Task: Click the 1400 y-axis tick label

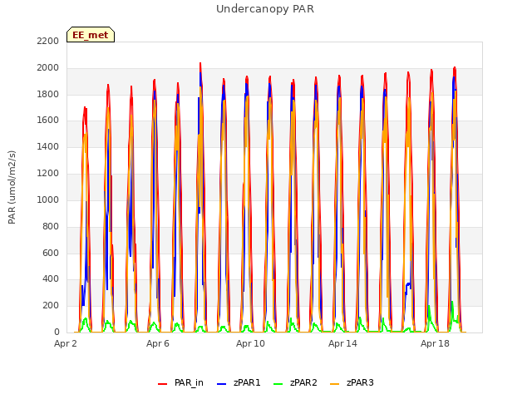Action: [48, 146]
